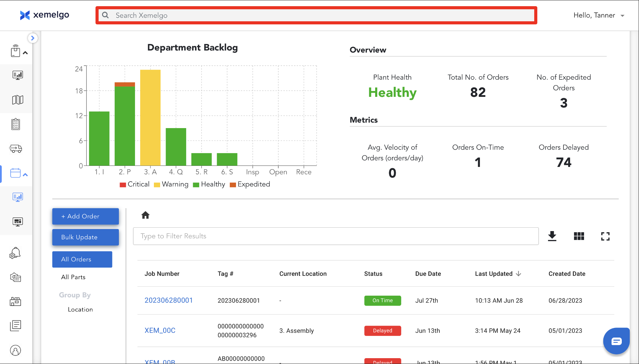
Task: Click the 4. Q backlog bar
Action: tap(176, 147)
